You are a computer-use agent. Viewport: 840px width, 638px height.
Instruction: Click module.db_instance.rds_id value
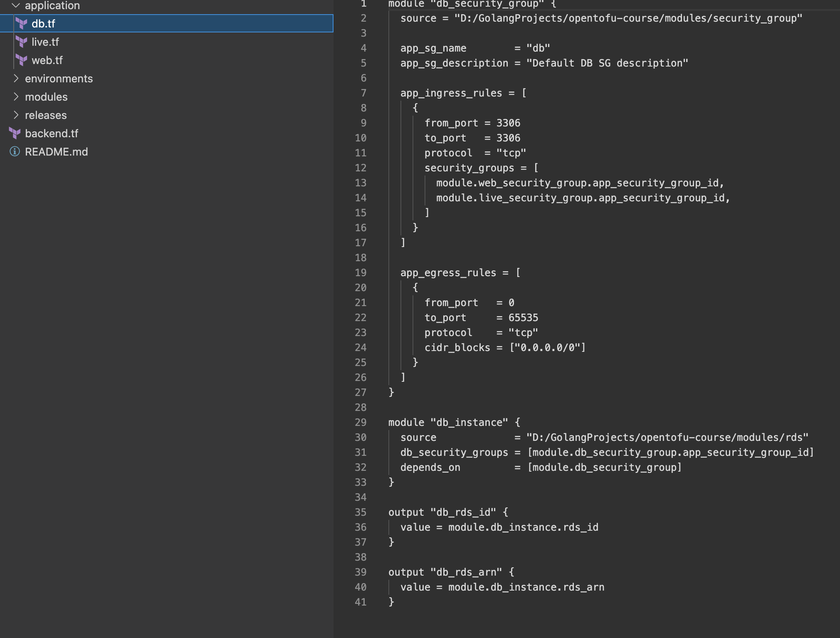523,527
